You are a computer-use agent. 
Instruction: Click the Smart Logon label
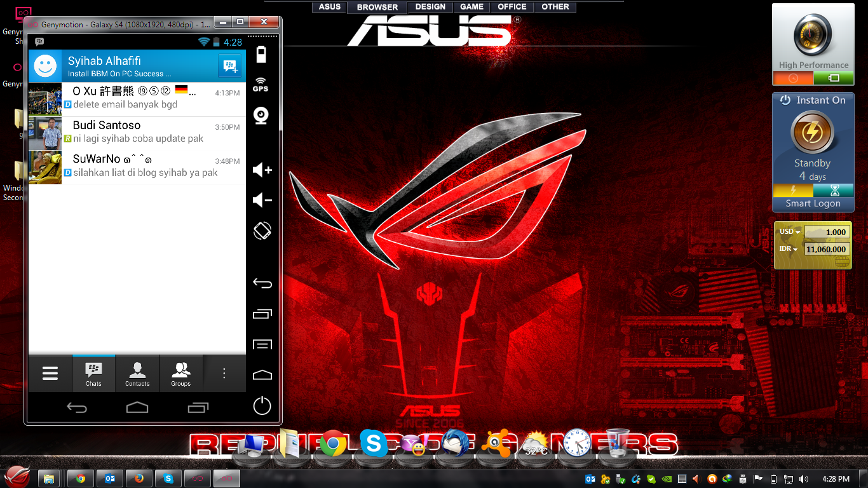(813, 203)
